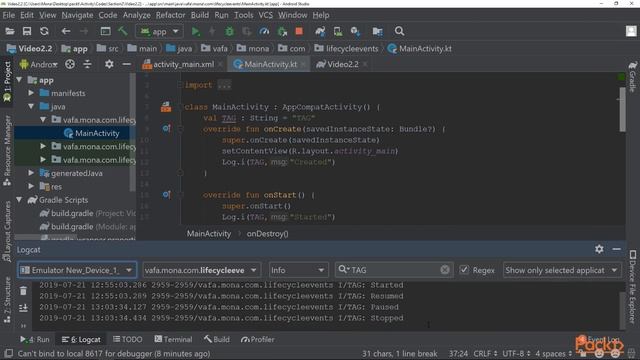Screen dimensions: 640x360
Task: Switch to Video2.2 editor tab
Action: pyautogui.click(x=341, y=64)
